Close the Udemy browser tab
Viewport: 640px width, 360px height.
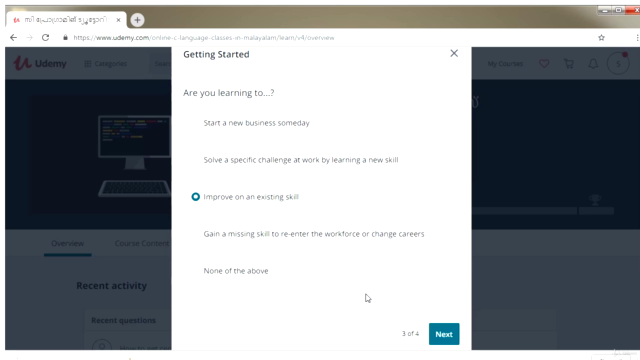(118, 20)
